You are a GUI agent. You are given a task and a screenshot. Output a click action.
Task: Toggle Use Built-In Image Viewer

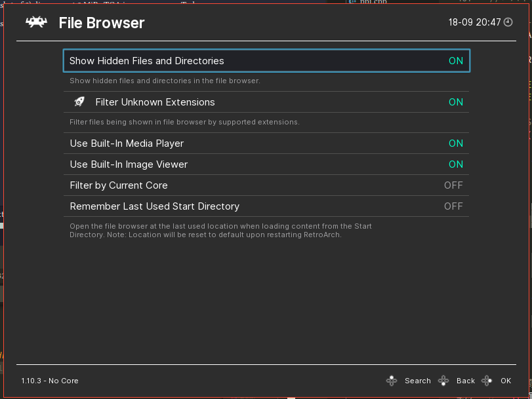point(266,164)
